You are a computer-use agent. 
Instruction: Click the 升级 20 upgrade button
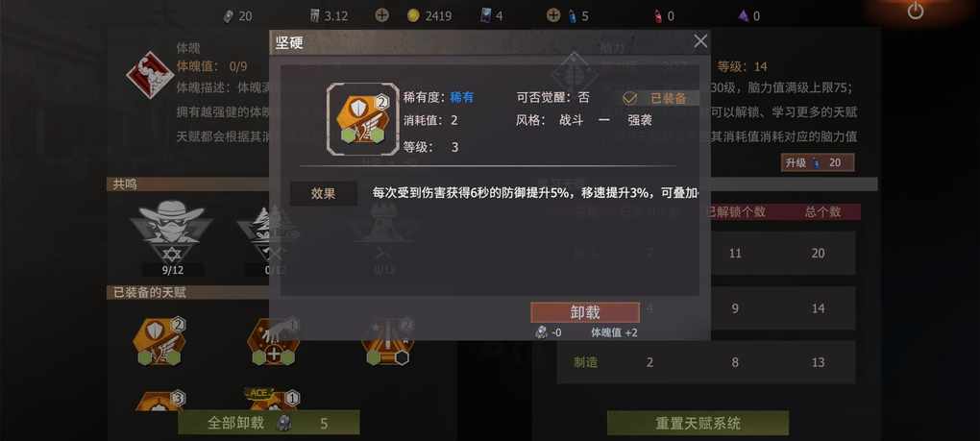click(x=818, y=163)
